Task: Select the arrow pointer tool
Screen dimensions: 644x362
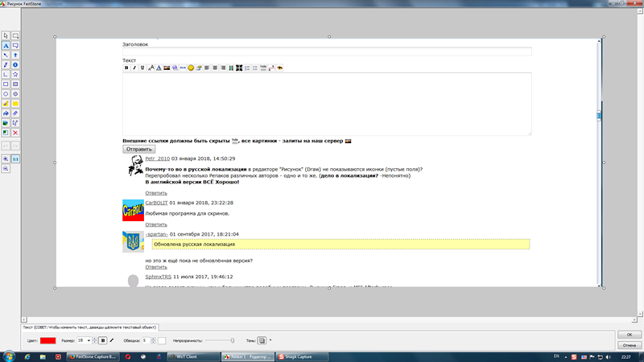Action: point(6,36)
